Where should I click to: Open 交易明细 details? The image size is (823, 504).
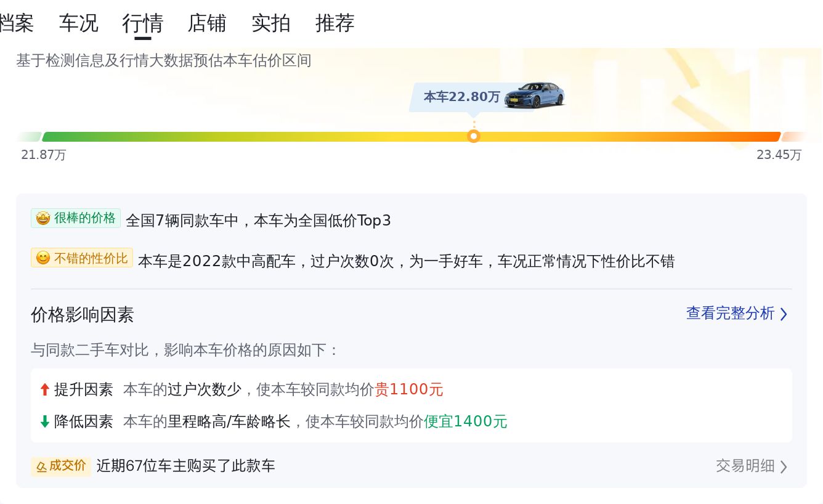click(x=745, y=466)
